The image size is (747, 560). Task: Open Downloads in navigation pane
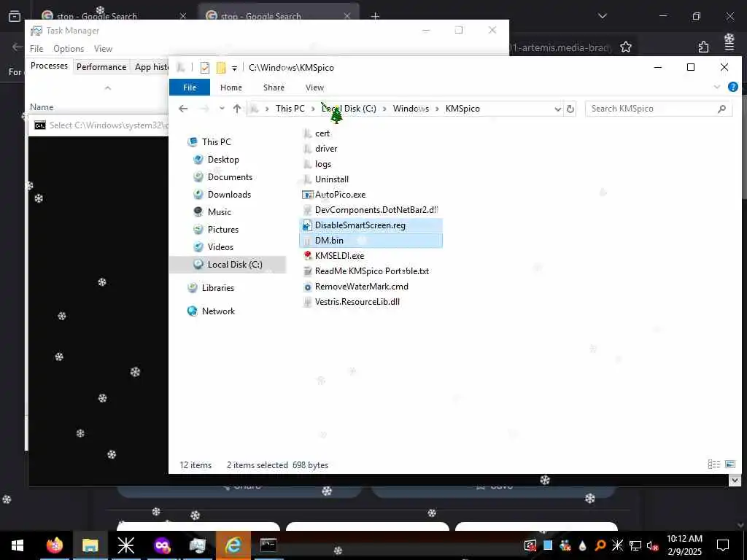[x=228, y=194]
